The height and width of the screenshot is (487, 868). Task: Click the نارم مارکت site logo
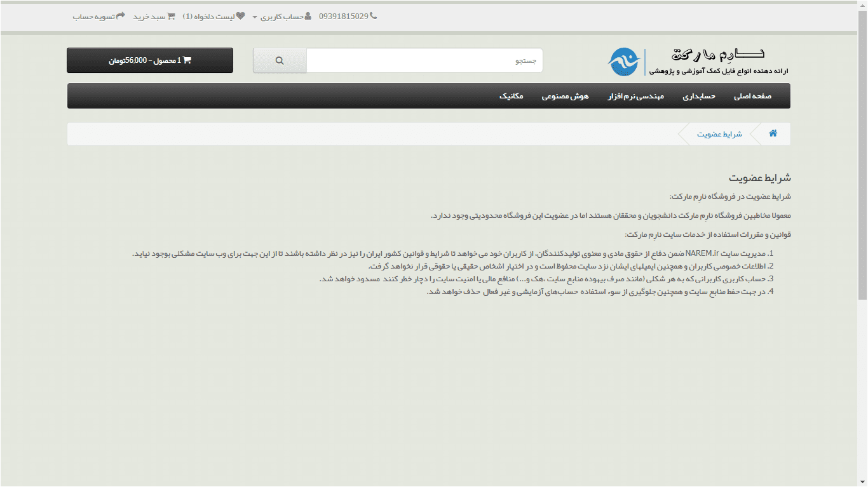[698, 62]
